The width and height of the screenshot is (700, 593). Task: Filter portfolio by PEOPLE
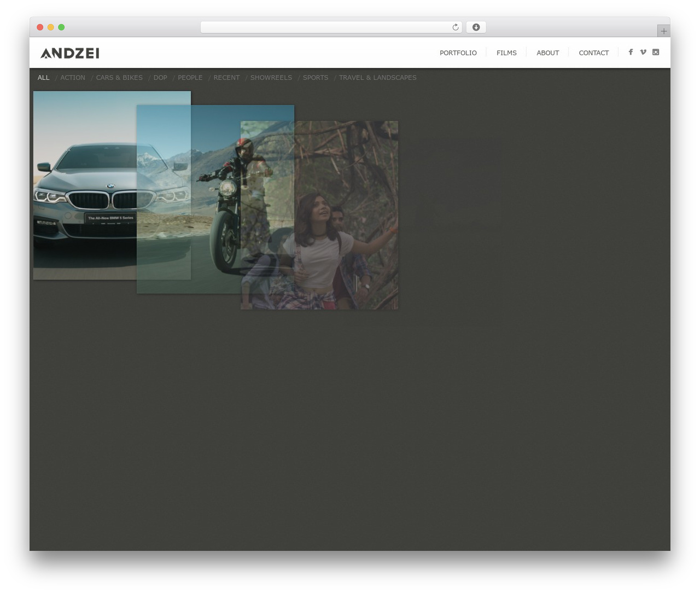point(190,78)
